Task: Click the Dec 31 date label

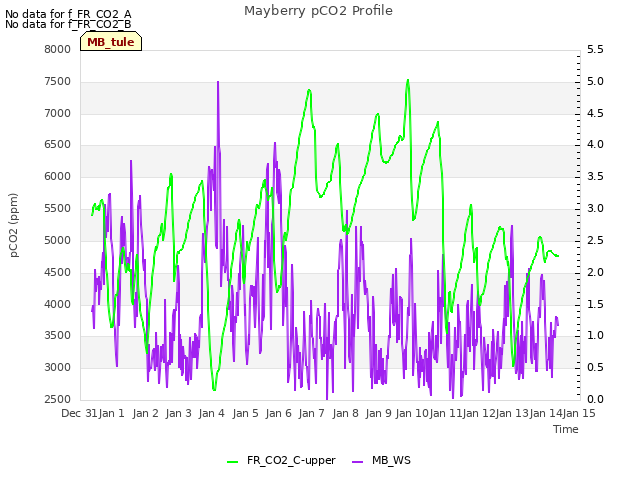Action: tap(79, 413)
